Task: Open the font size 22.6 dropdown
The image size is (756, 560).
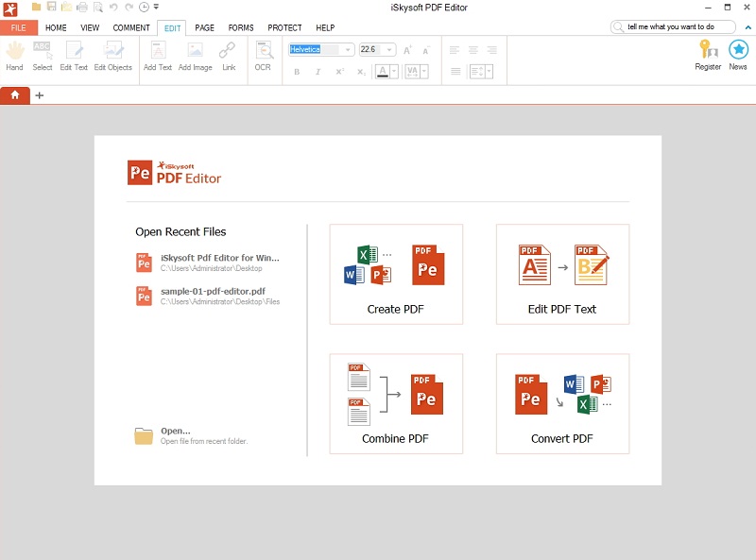Action: [389, 49]
